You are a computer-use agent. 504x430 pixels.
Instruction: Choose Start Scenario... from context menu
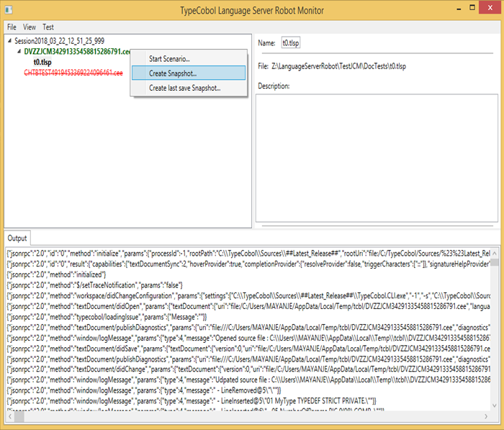(189, 59)
